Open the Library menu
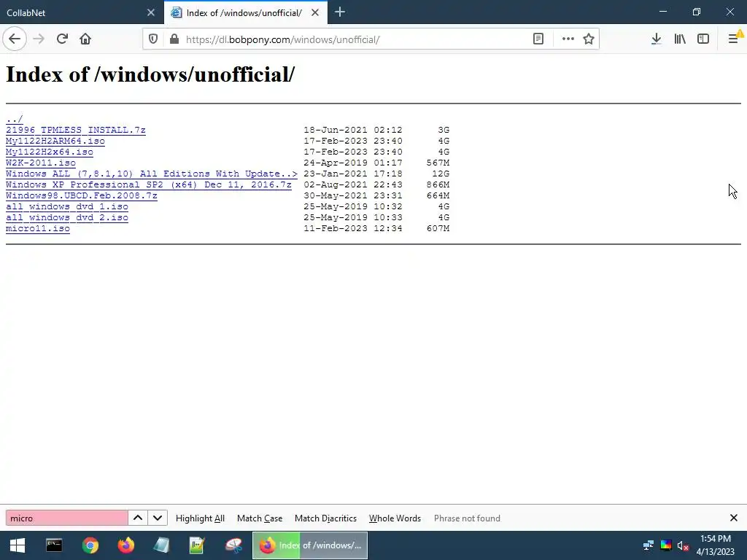Image resolution: width=747 pixels, height=560 pixels. pos(680,39)
